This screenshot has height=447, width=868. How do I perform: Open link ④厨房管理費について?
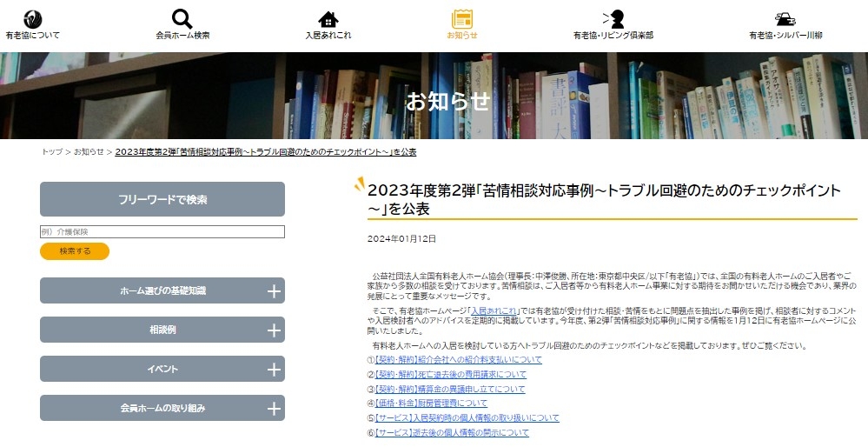pyautogui.click(x=431, y=404)
